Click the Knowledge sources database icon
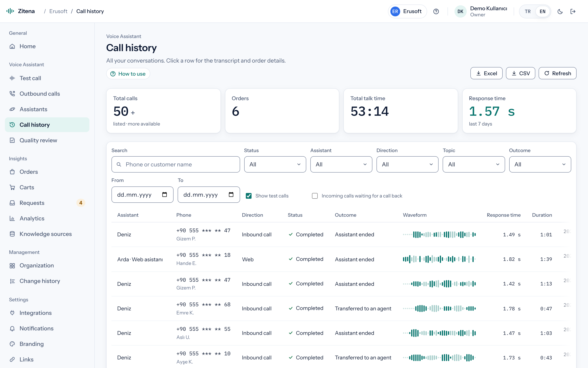 click(x=12, y=234)
